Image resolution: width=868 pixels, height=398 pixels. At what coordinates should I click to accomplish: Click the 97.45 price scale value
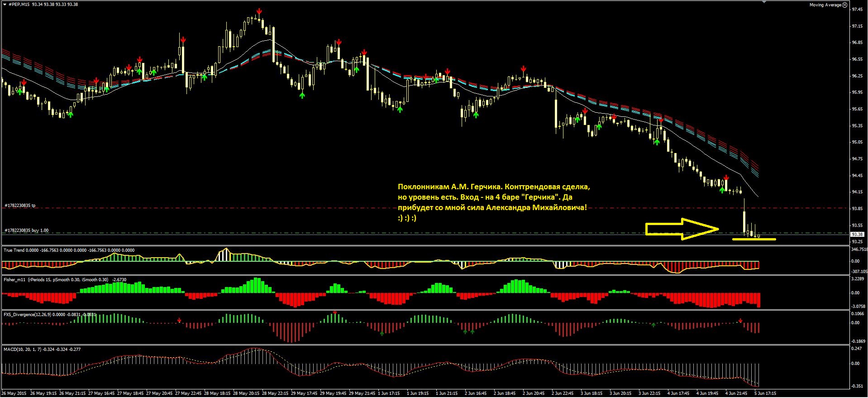coord(857,10)
